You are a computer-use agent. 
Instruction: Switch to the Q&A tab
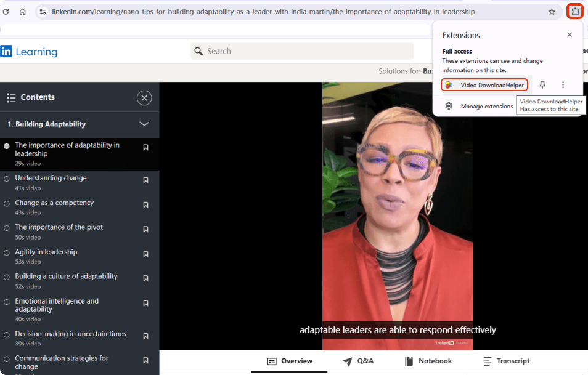[x=358, y=361]
